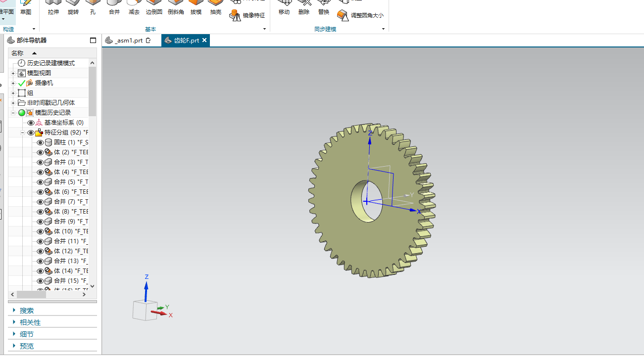
Task: Click the 合并 (Unite) ribbon tool
Action: [114, 8]
